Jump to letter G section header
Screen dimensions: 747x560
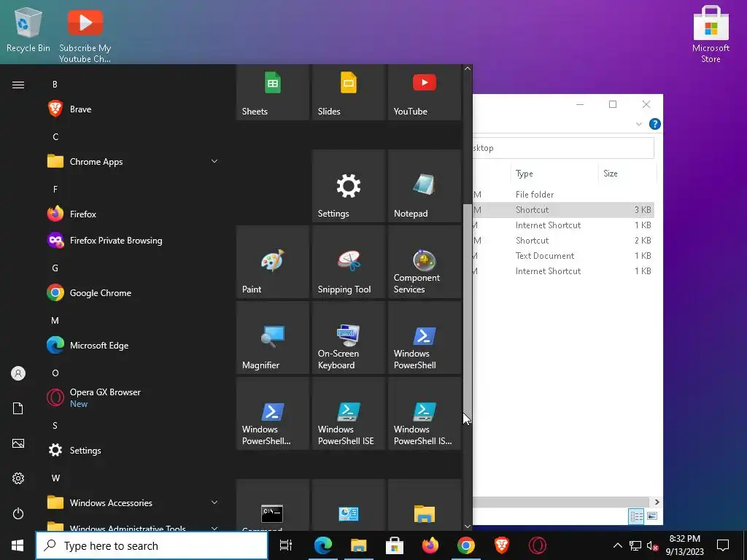[55, 268]
